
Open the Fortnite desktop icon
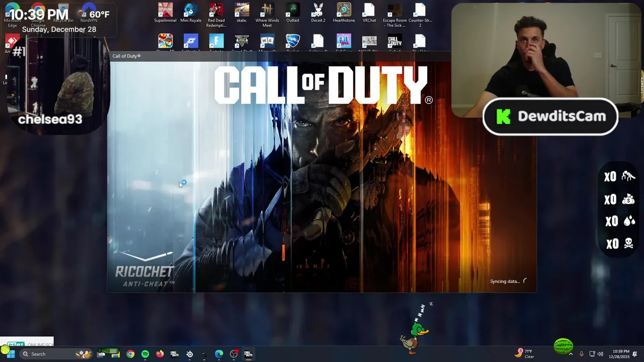tap(216, 42)
